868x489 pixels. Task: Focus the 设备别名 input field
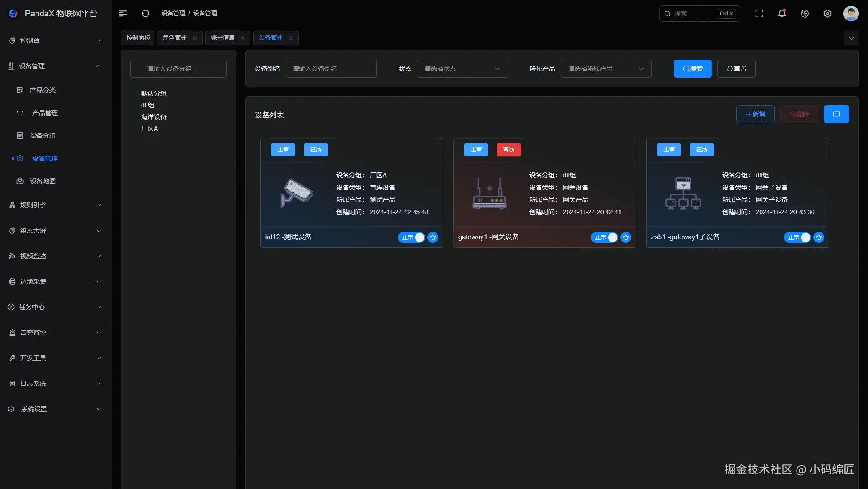[331, 69]
